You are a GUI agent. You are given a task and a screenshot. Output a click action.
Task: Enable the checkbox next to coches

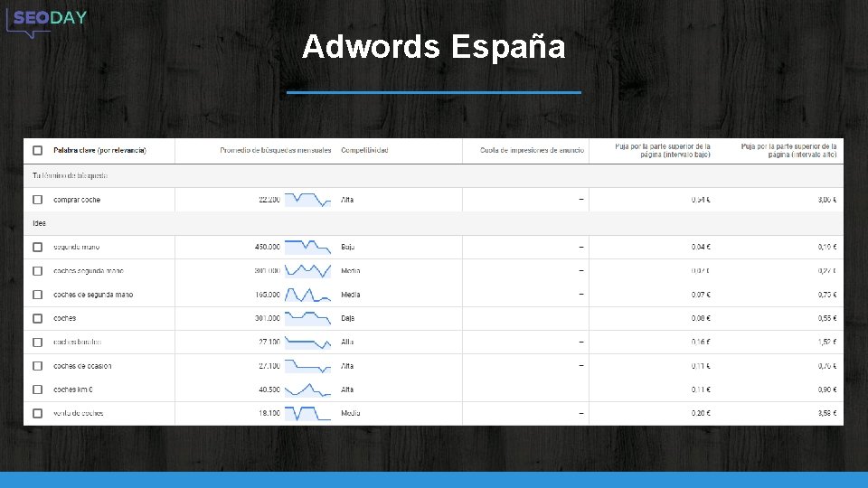(37, 319)
